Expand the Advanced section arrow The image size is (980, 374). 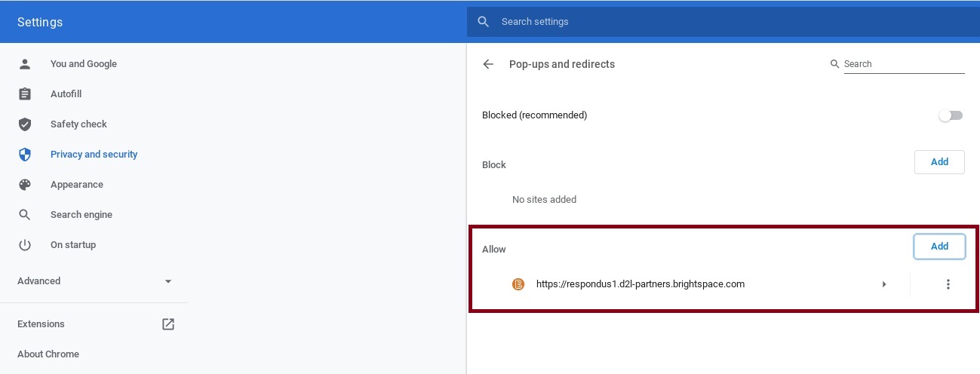(168, 281)
